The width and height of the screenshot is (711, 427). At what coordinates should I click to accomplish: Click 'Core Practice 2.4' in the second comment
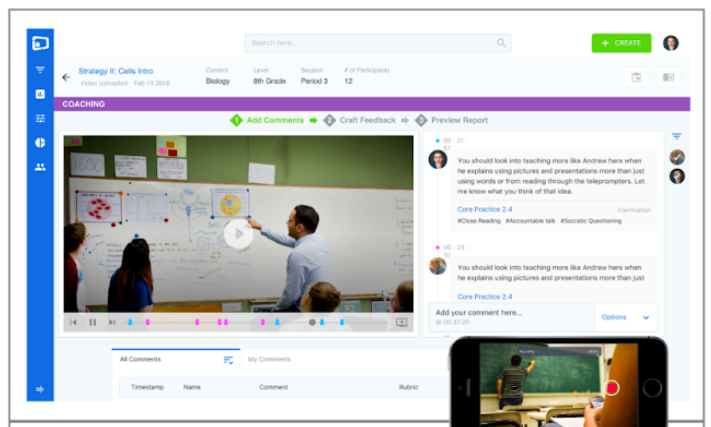(x=485, y=297)
